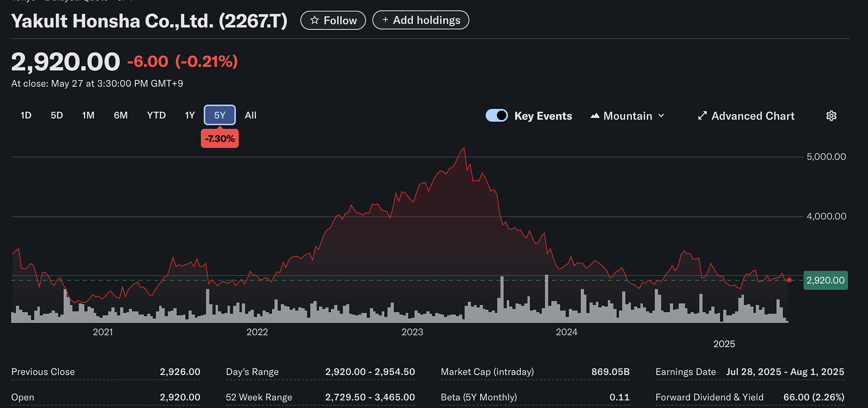Click the plus icon in Add holdings
868x408 pixels.
(385, 20)
